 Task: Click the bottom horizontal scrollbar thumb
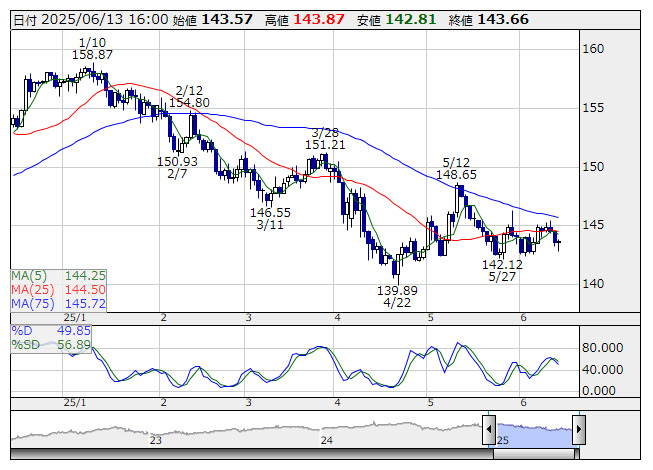[x=536, y=454]
